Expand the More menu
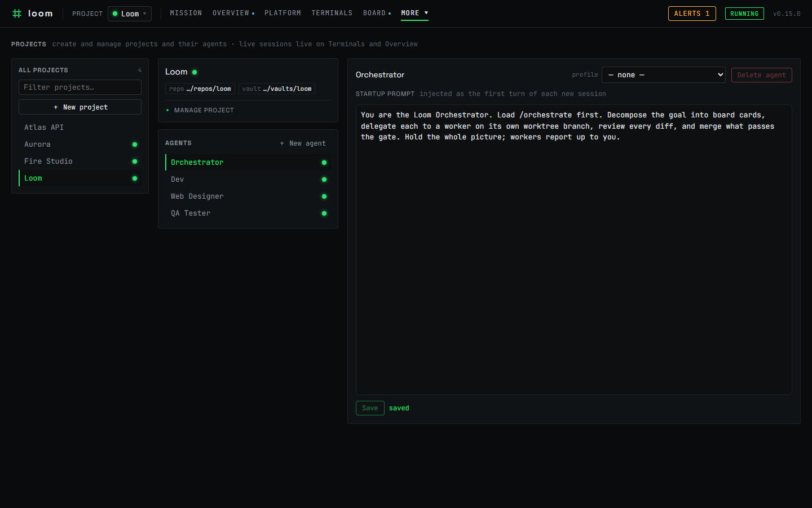 click(x=414, y=13)
